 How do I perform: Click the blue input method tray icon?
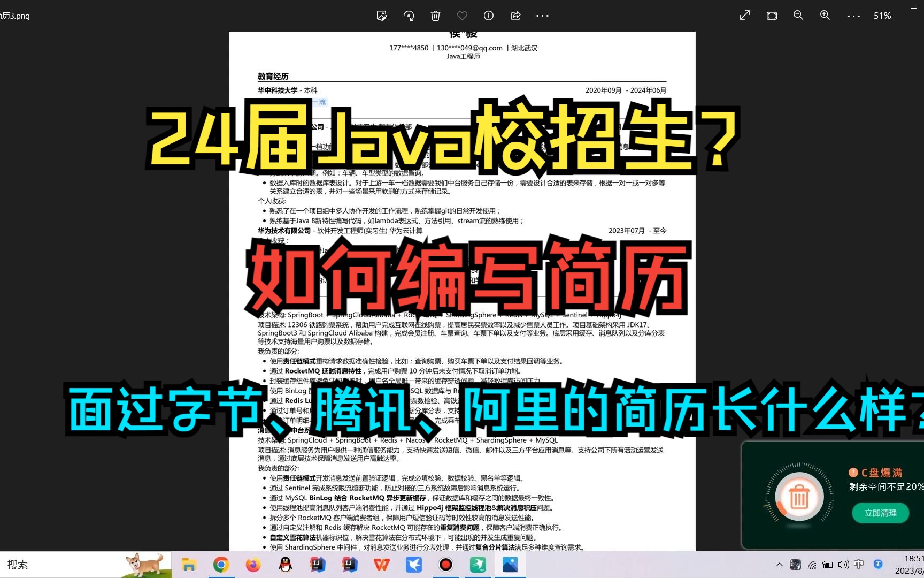point(877,564)
